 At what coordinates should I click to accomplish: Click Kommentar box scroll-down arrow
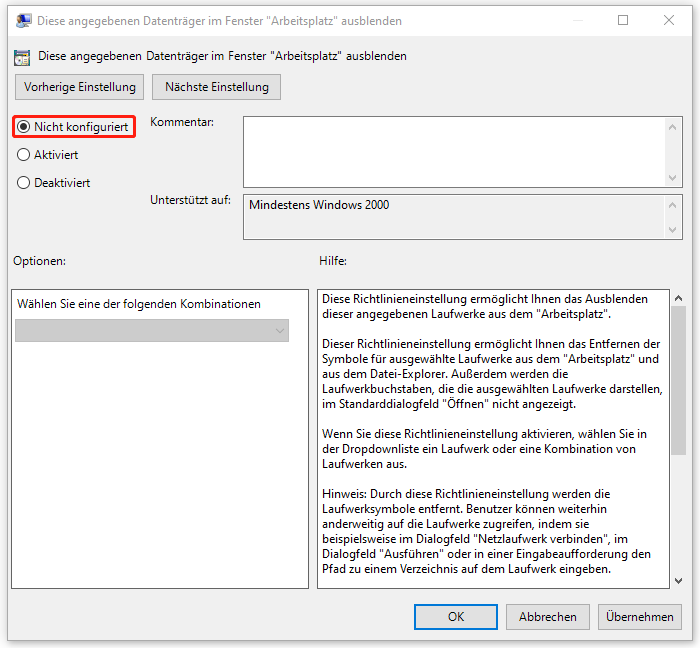(673, 178)
